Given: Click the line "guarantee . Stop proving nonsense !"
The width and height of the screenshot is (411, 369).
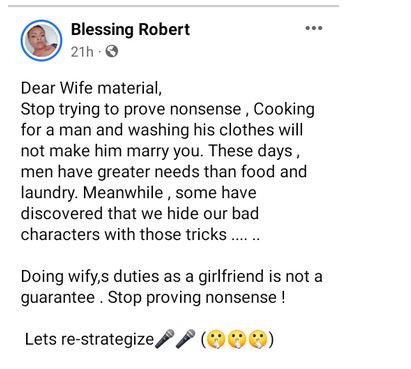Looking at the screenshot, I should [153, 298].
